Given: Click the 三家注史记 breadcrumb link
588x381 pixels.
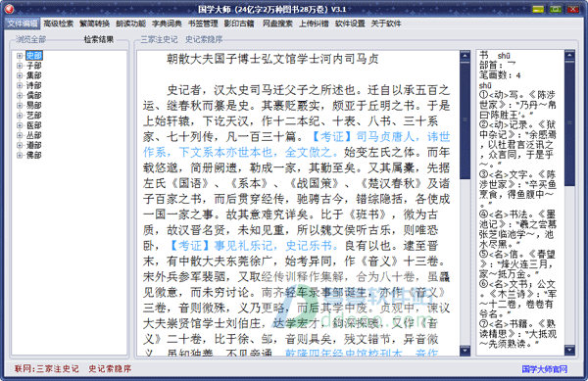Looking at the screenshot, I should click(159, 39).
